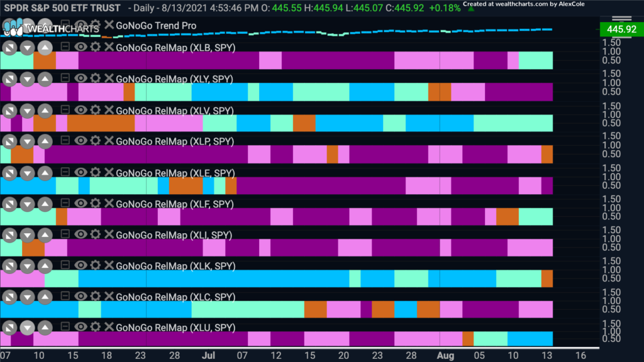
Task: Collapse the RelMap XLF panel
Action: 65,202
